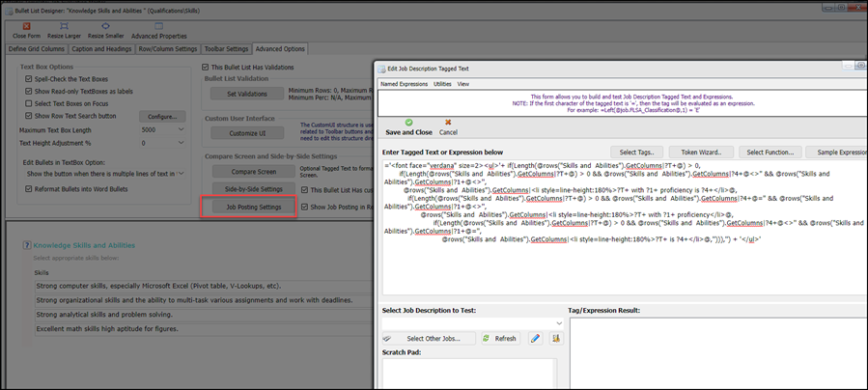868x390 pixels.
Task: Select the 'Strong computer skills' bullet row
Action: pyautogui.click(x=203, y=287)
